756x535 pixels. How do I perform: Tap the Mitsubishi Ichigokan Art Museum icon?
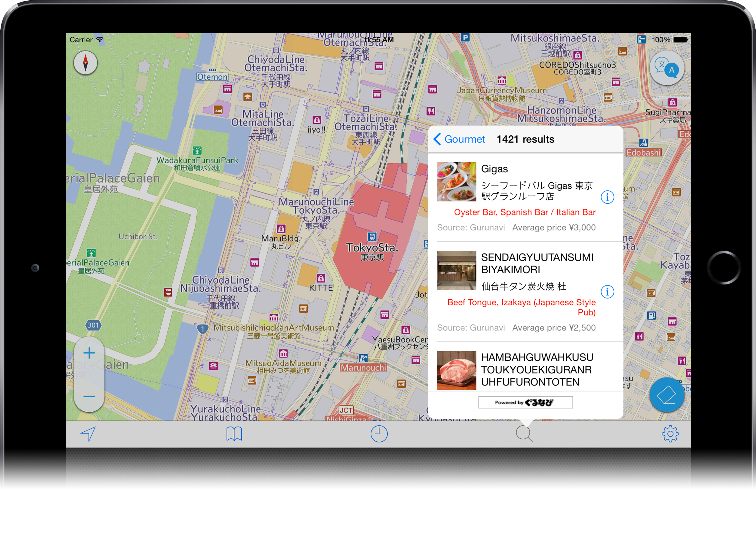click(x=274, y=318)
